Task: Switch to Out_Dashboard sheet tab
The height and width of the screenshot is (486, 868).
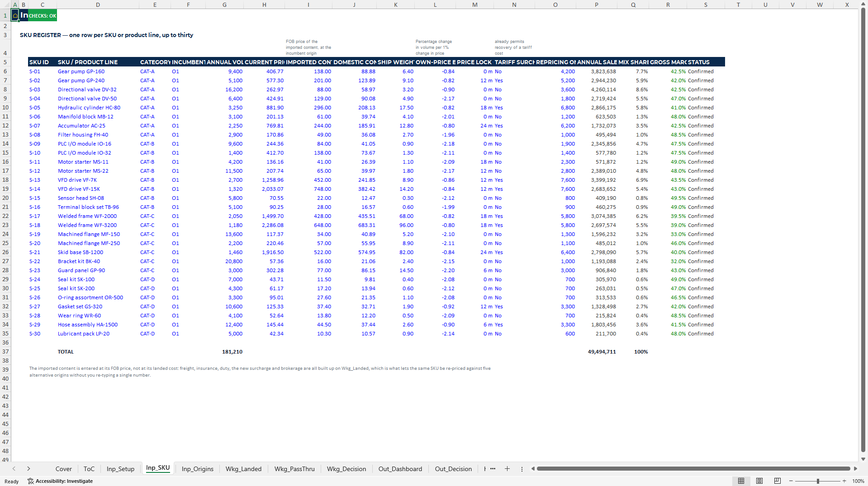Action: (x=400, y=469)
